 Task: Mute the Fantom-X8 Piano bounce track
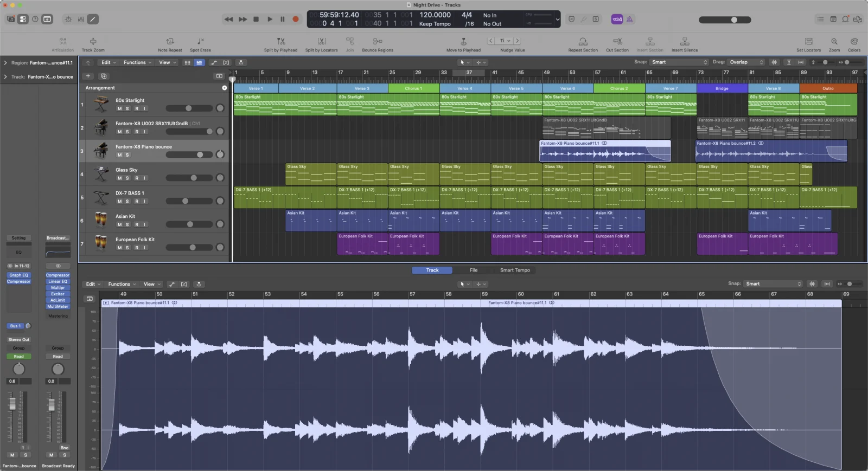point(119,155)
